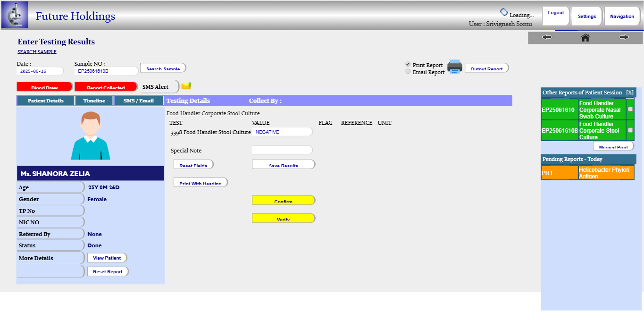
Task: Switch to the Timeline tab
Action: click(x=94, y=101)
